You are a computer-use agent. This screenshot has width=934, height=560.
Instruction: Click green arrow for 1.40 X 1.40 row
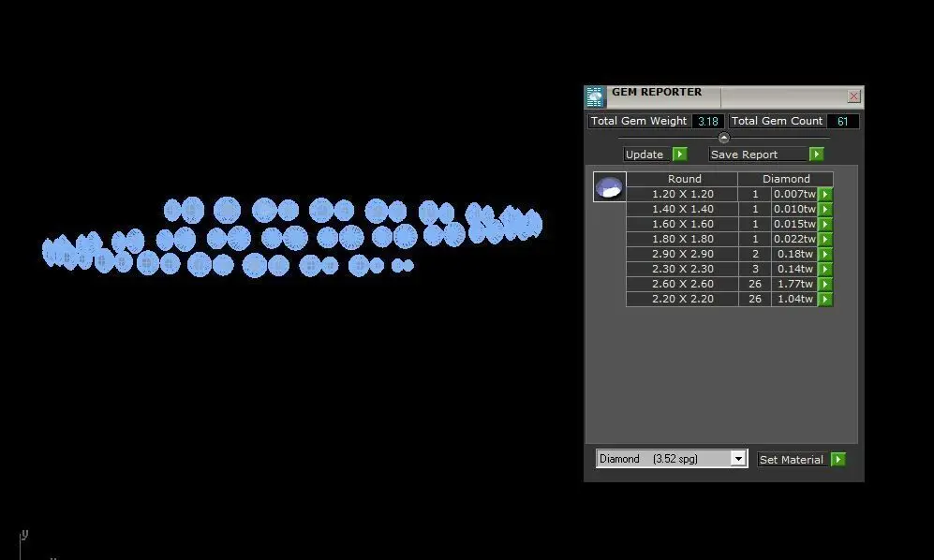[x=825, y=209]
